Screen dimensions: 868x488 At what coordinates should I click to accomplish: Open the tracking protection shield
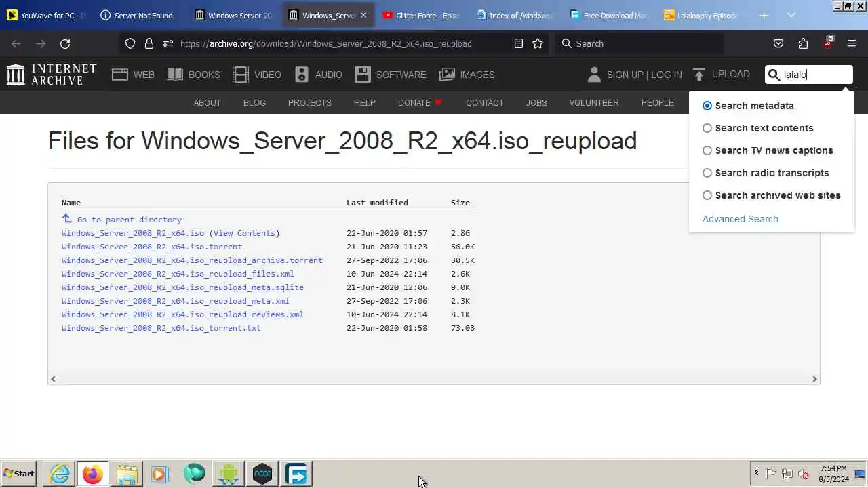point(130,43)
